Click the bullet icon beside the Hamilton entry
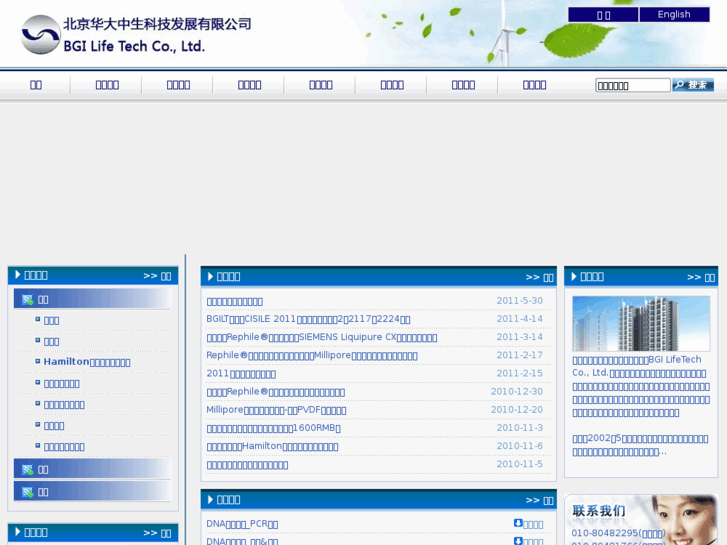Viewport: 727px width, 545px height. tap(38, 361)
